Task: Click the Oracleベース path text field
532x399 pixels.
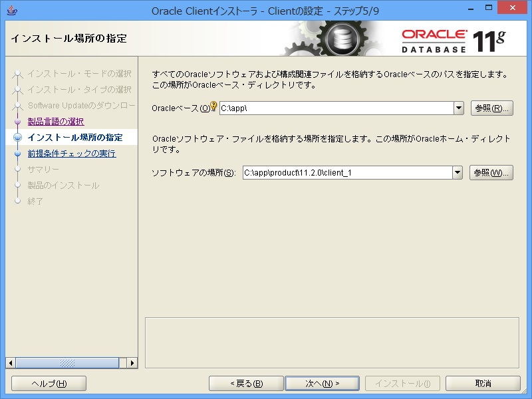Action: (336, 108)
